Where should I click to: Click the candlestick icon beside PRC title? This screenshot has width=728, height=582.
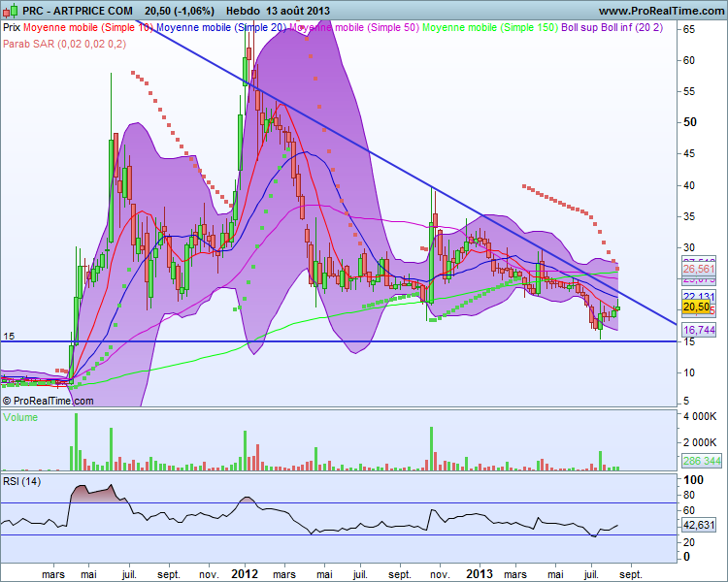(x=11, y=11)
